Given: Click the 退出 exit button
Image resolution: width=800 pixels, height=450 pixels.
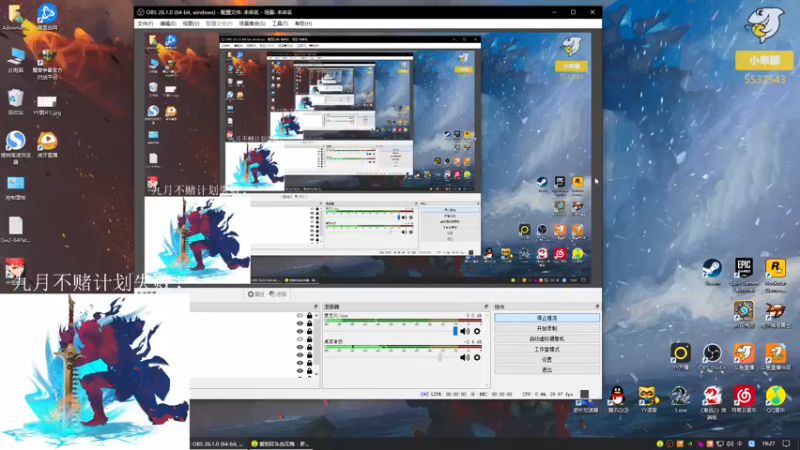Looking at the screenshot, I should pos(547,370).
